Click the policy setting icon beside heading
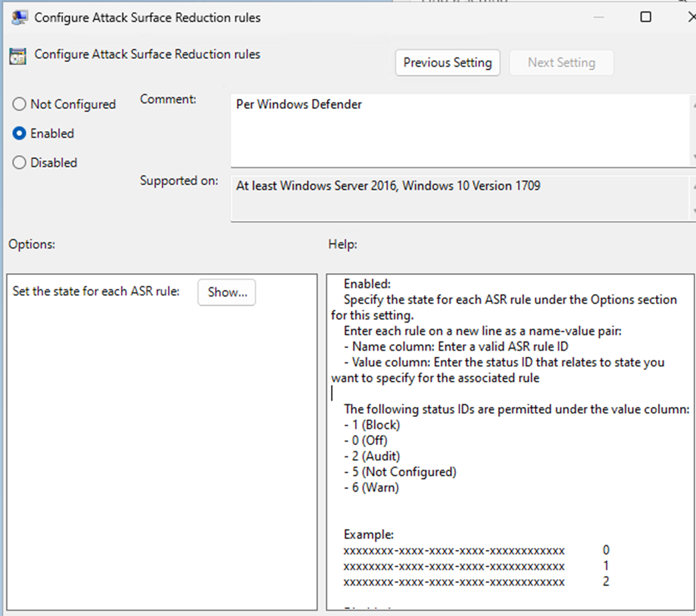Image resolution: width=696 pixels, height=616 pixels. (x=18, y=56)
